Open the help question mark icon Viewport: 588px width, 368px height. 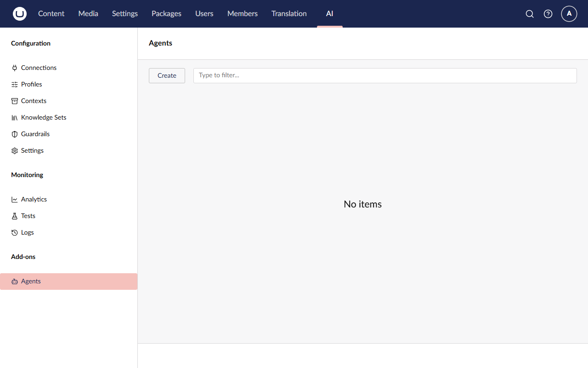tap(548, 14)
